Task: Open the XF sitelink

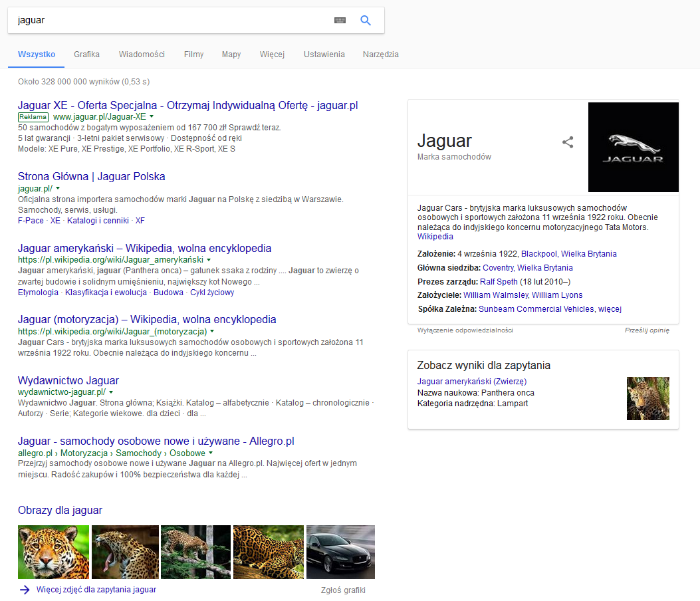Action: pos(140,221)
